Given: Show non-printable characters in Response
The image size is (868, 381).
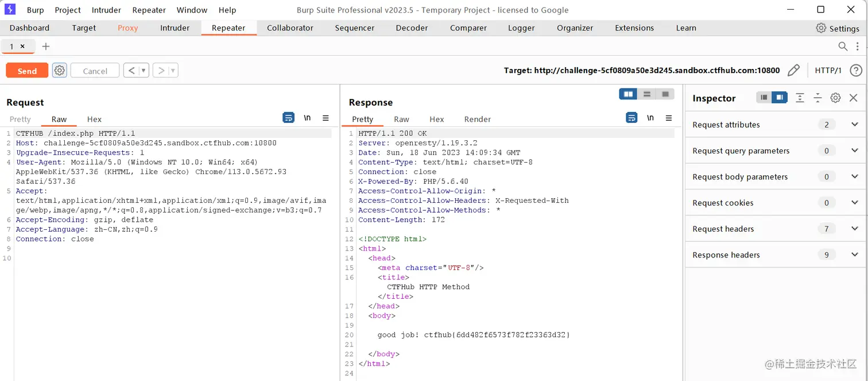Looking at the screenshot, I should [x=650, y=118].
